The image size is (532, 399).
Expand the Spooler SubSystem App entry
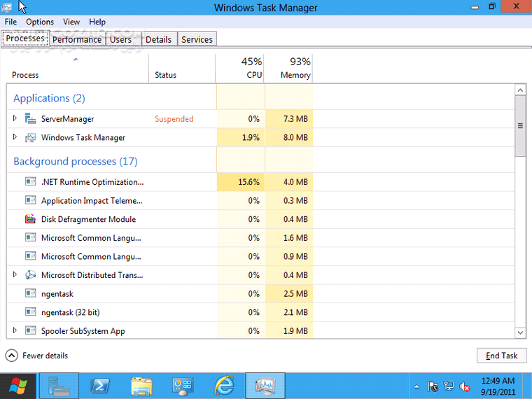click(15, 330)
